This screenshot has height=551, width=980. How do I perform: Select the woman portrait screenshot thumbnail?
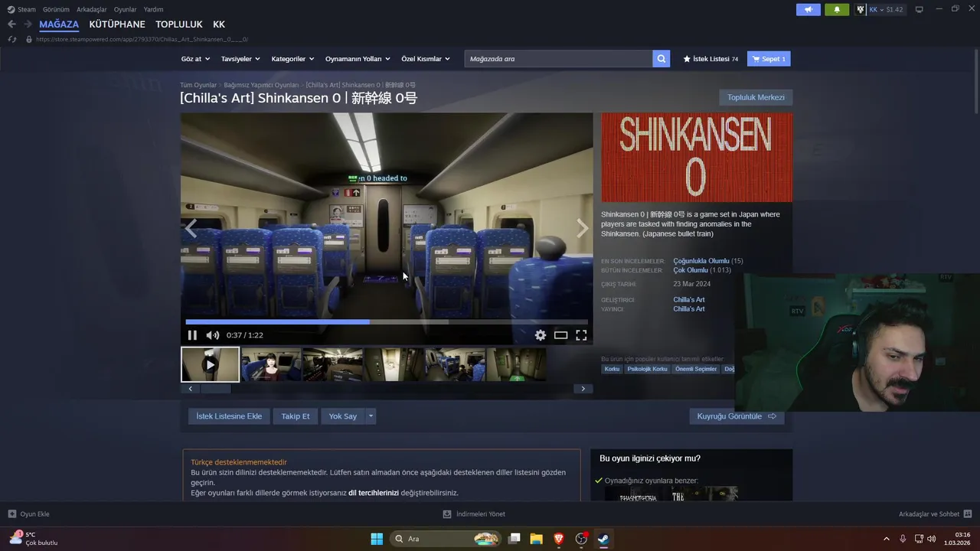(271, 364)
